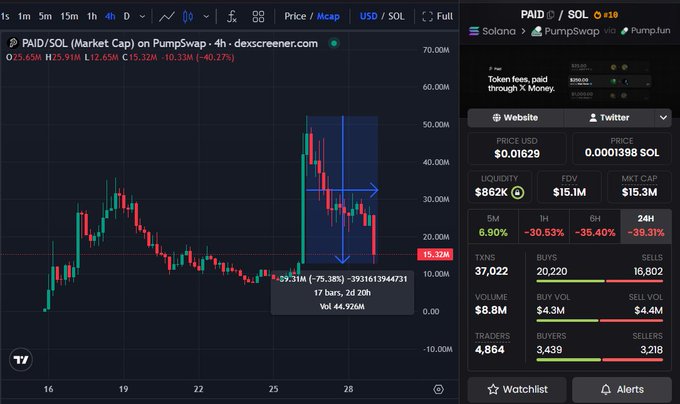The image size is (680, 404).
Task: Select the 1h timeframe
Action: coord(92,16)
